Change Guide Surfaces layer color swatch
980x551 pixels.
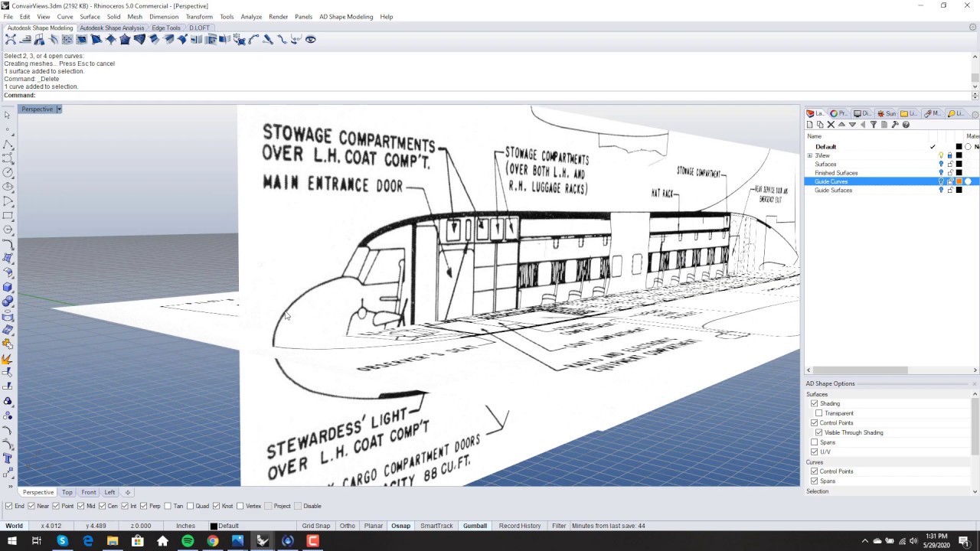[959, 191]
